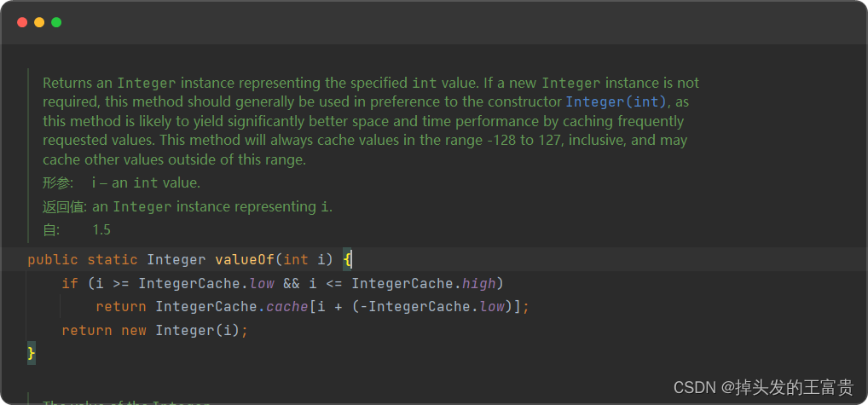Click 'i – an int value.' description
This screenshot has width=868, height=405.
(x=146, y=182)
